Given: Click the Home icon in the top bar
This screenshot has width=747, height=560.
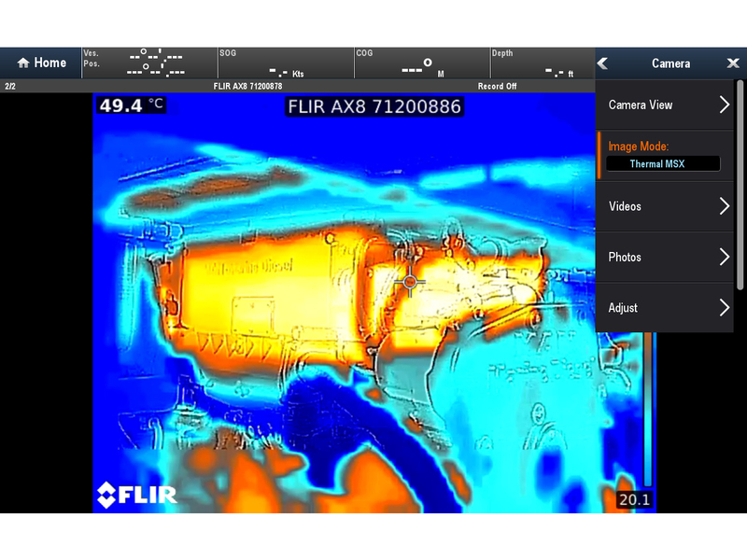Looking at the screenshot, I should [22, 63].
